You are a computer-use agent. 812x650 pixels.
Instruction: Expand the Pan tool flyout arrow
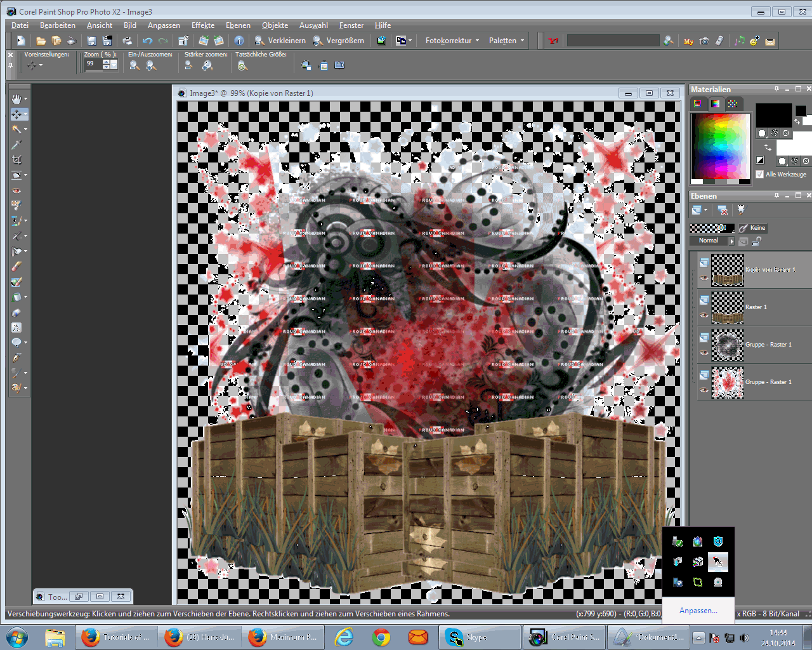point(25,99)
